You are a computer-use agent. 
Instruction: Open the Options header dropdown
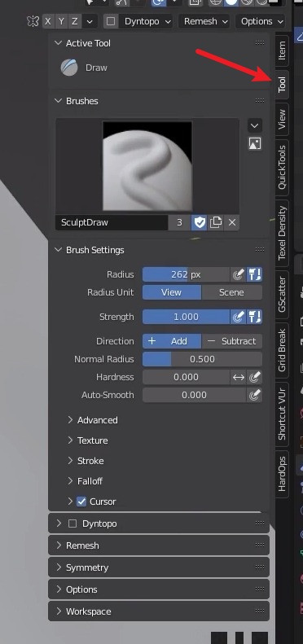pos(261,21)
